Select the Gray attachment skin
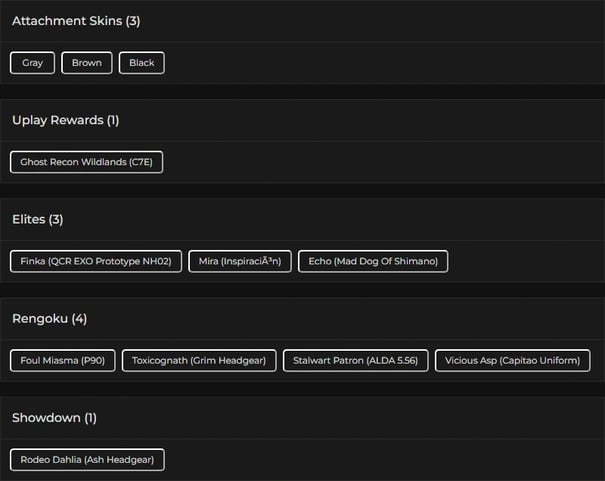 [32, 63]
